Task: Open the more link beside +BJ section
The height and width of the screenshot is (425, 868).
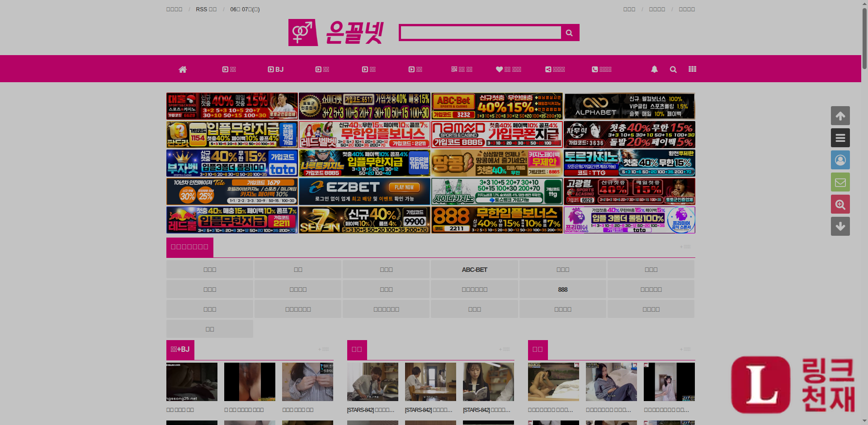Action: click(324, 349)
